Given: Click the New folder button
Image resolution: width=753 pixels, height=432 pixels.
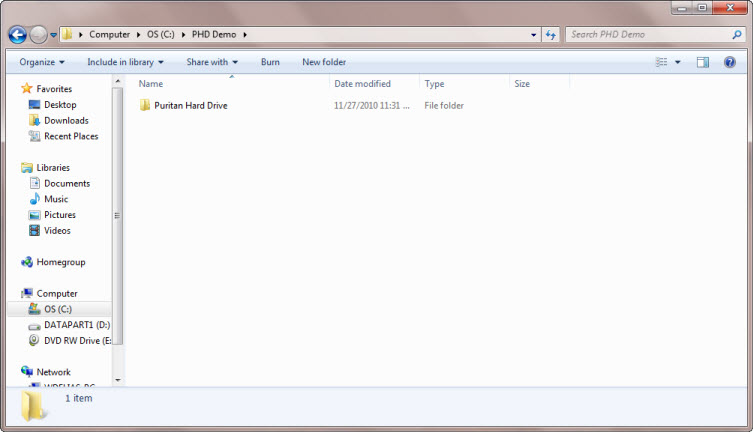Looking at the screenshot, I should 324,62.
